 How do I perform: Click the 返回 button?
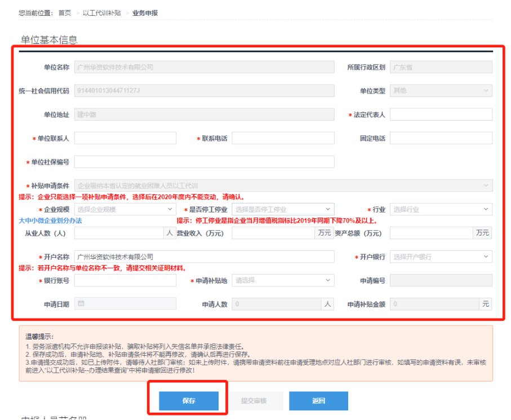(x=318, y=401)
